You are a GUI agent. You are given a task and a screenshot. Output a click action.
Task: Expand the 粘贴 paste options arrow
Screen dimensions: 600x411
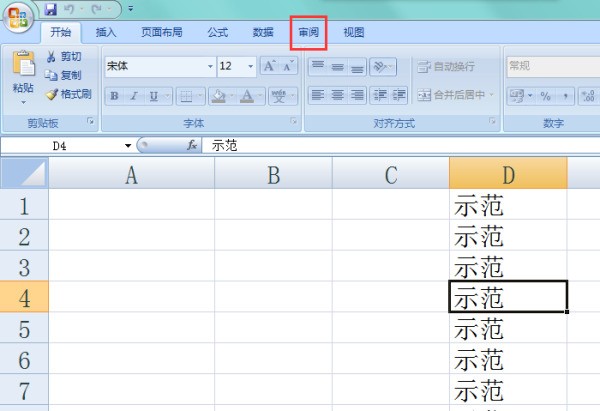coord(23,102)
